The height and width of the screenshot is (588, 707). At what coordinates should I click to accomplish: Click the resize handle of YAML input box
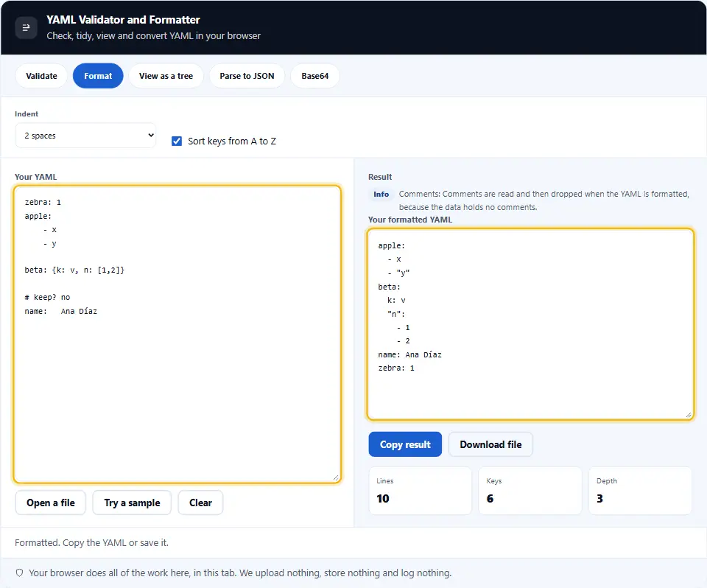(x=336, y=478)
